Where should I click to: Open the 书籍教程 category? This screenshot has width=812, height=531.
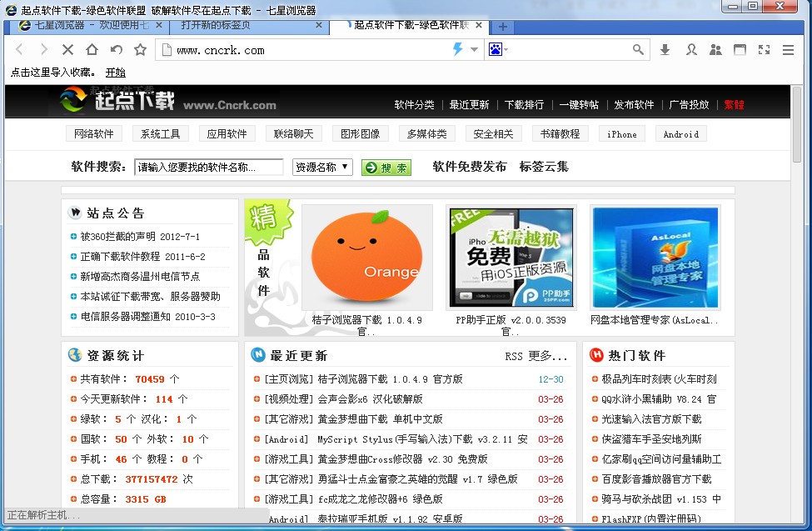point(560,133)
